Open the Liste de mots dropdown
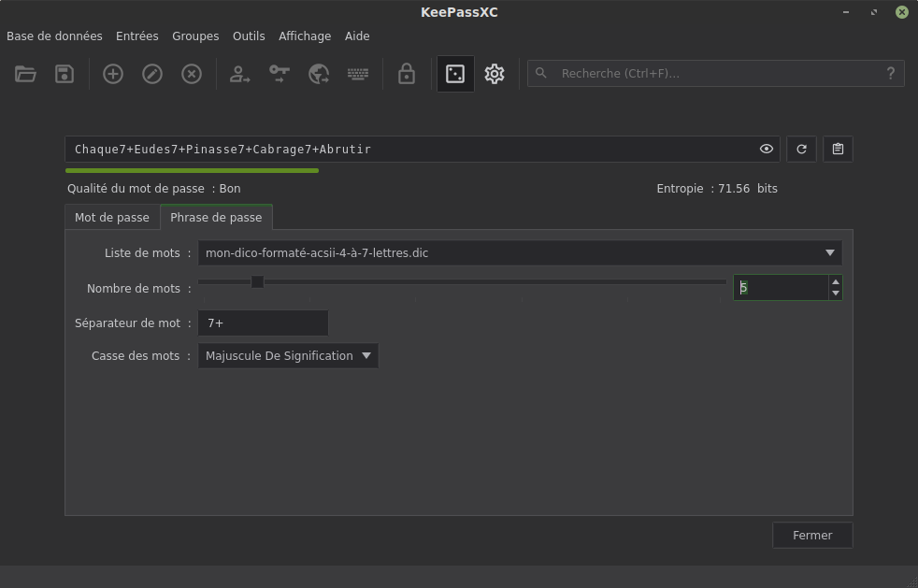This screenshot has height=588, width=918. [x=520, y=253]
